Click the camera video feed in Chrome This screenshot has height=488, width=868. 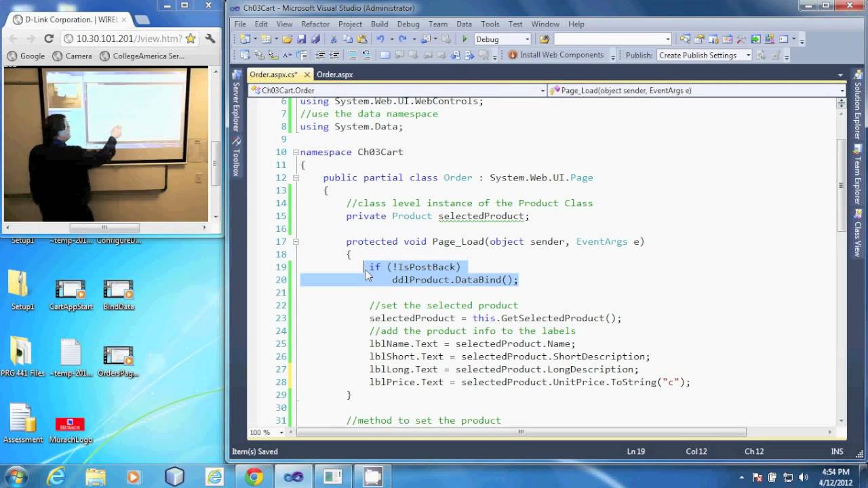pyautogui.click(x=106, y=144)
